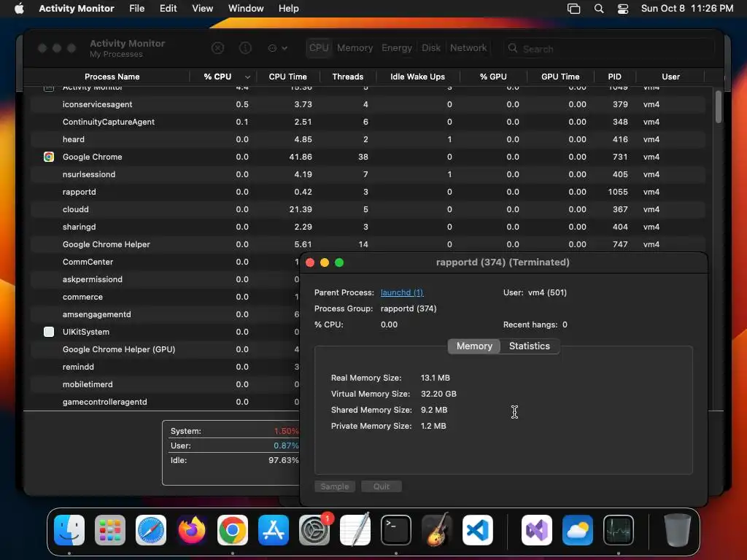Open Control Center in menu bar
This screenshot has height=560, width=747.
click(623, 9)
